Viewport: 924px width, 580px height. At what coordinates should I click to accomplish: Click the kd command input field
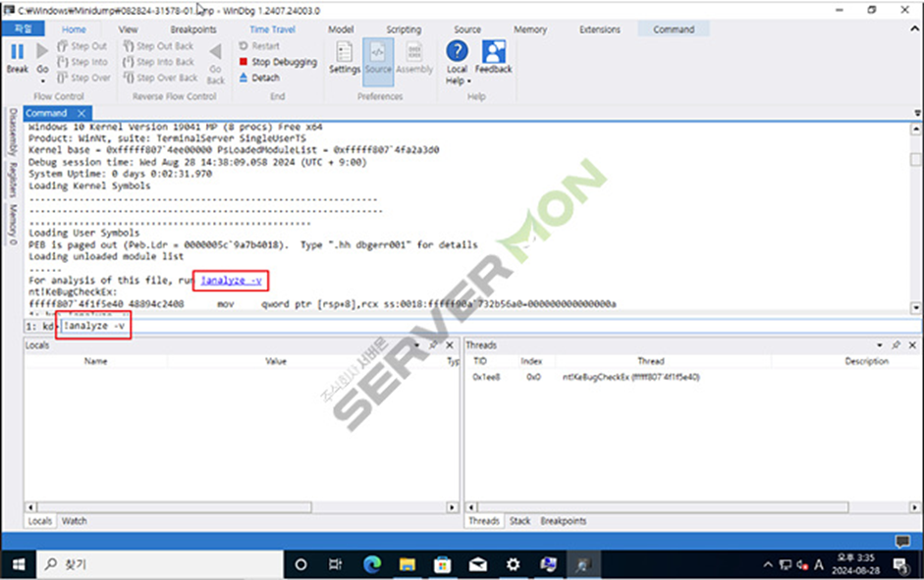click(x=489, y=326)
